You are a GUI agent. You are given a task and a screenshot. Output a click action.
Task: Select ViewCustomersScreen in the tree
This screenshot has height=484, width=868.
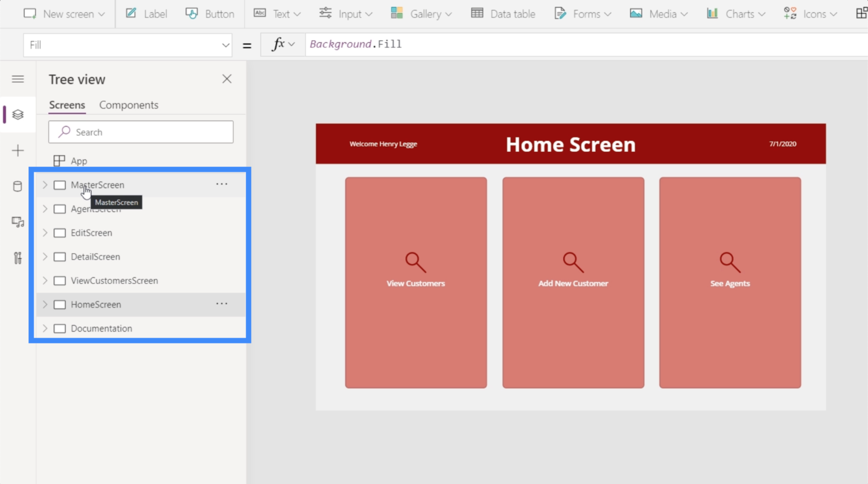[114, 280]
